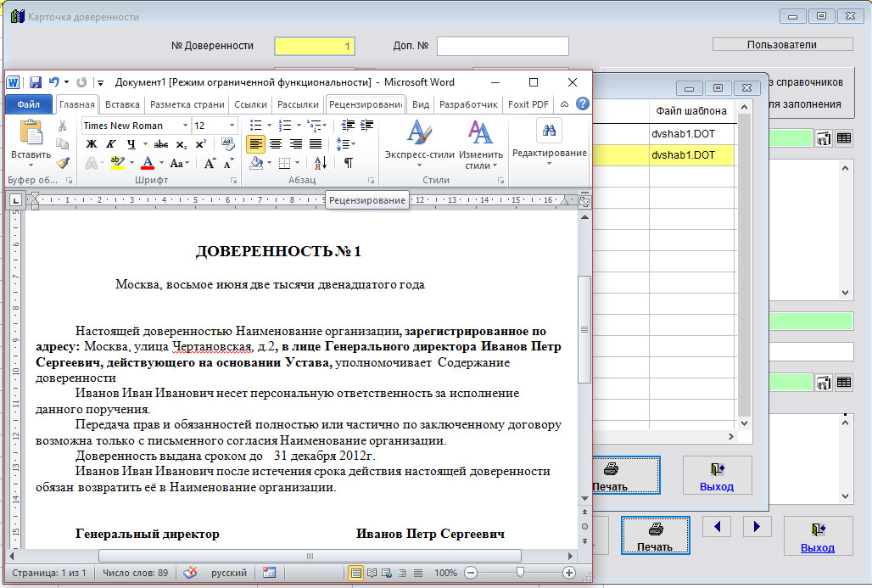
Task: Toggle italic formatting (К)
Action: 110,144
